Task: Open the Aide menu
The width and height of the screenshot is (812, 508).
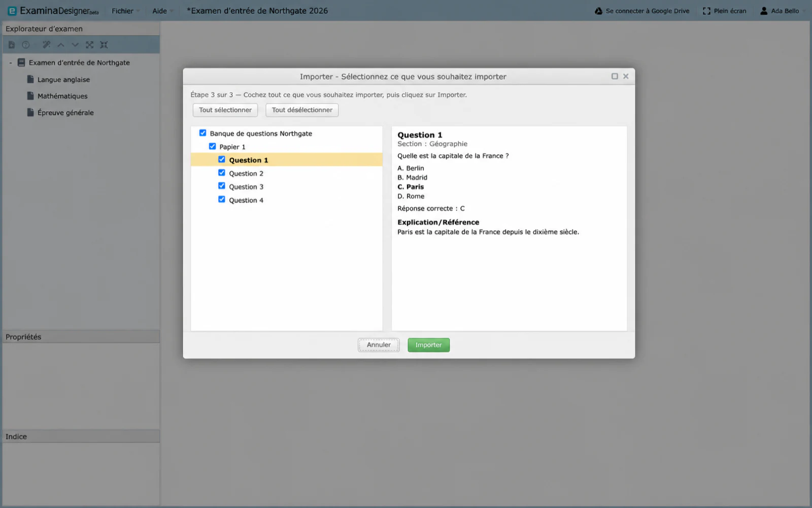Action: click(162, 11)
